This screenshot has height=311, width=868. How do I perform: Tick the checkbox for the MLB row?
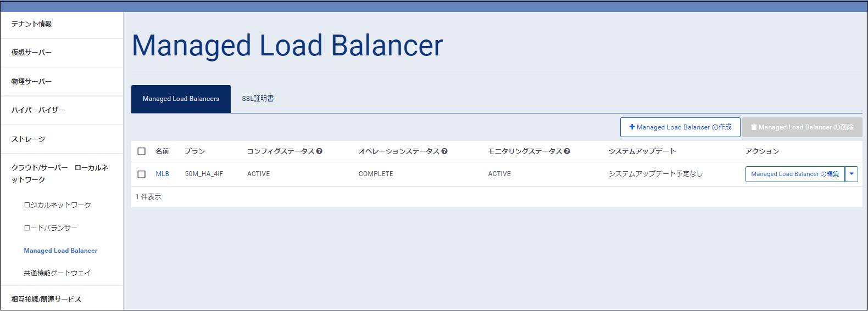point(142,174)
